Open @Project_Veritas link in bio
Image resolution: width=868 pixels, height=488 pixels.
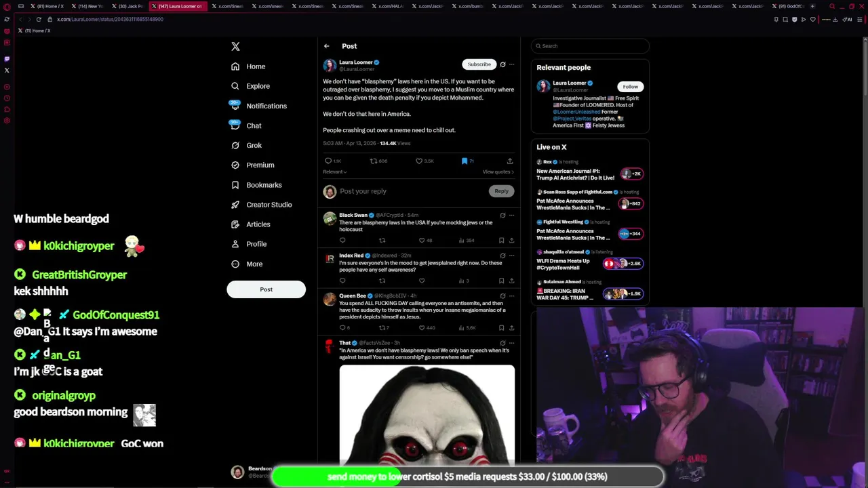tap(572, 119)
